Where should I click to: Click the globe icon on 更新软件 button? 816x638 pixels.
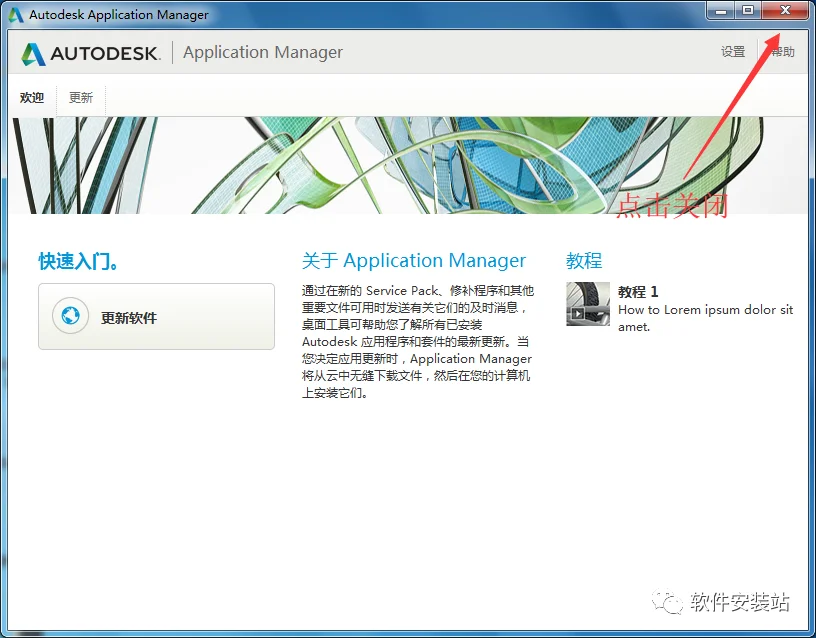70,315
